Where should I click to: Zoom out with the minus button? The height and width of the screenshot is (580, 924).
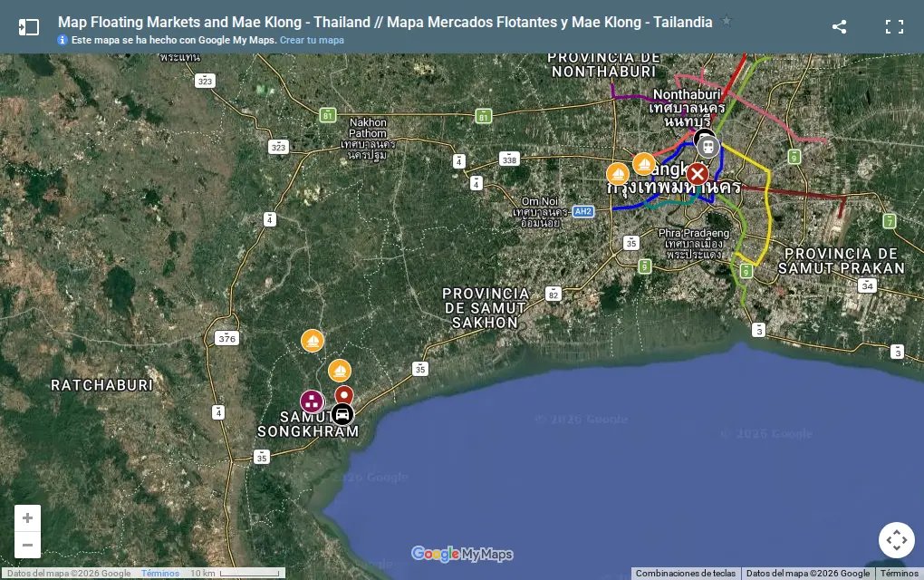28,546
